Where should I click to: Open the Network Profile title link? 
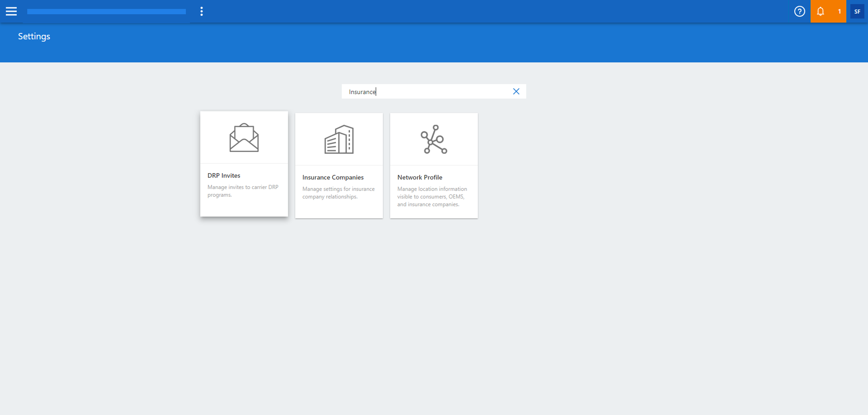coord(419,177)
